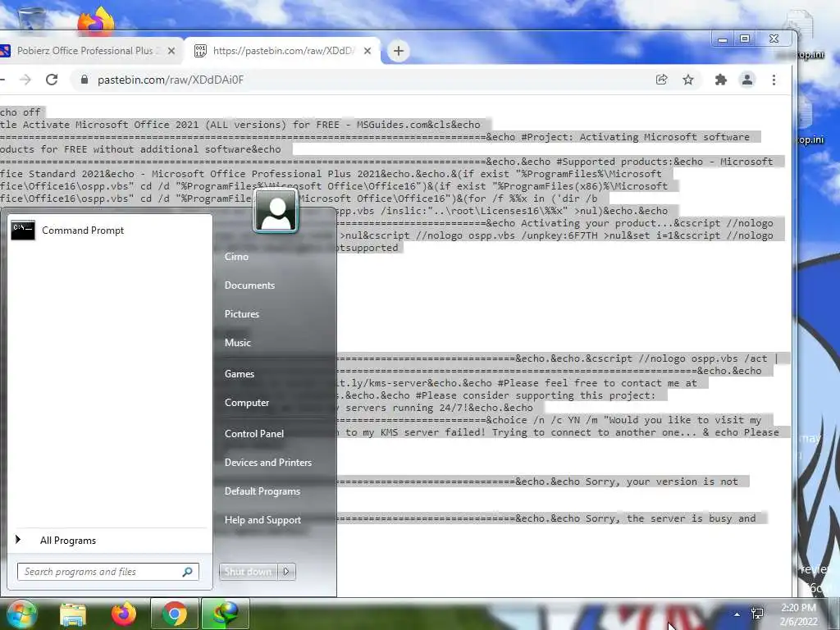Open Help and Support
Viewport: 840px width, 630px height.
coord(262,520)
